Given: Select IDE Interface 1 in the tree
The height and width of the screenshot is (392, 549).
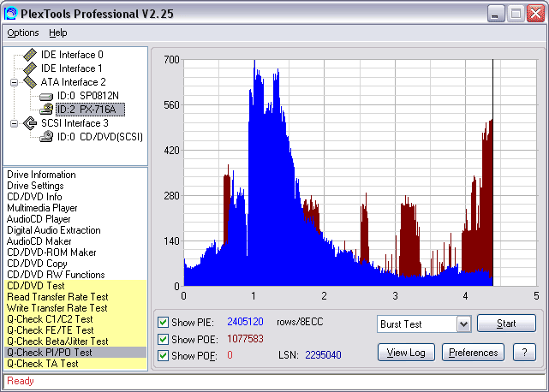Looking at the screenshot, I should click(72, 68).
